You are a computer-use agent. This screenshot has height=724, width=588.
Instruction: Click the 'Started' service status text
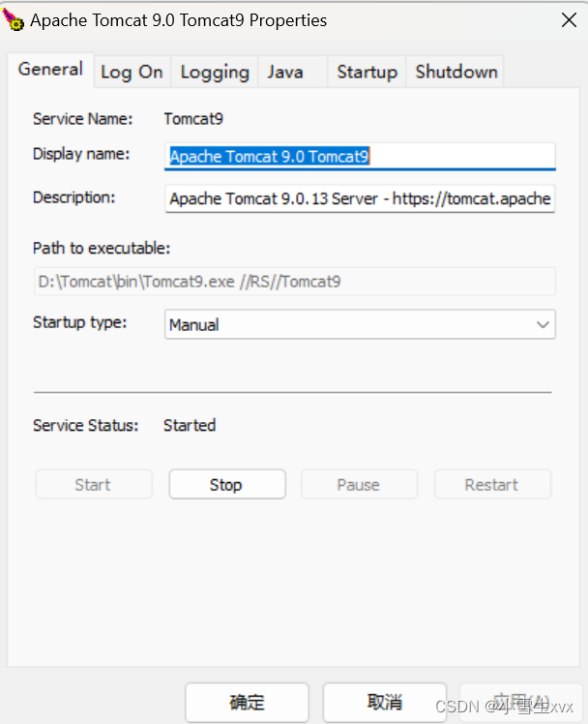190,425
